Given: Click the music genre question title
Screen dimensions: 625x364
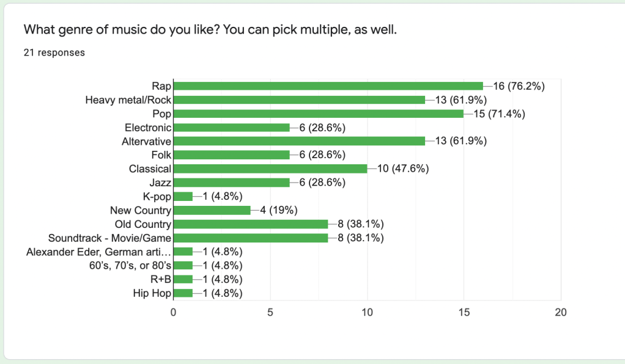Looking at the screenshot, I should click(x=210, y=29).
